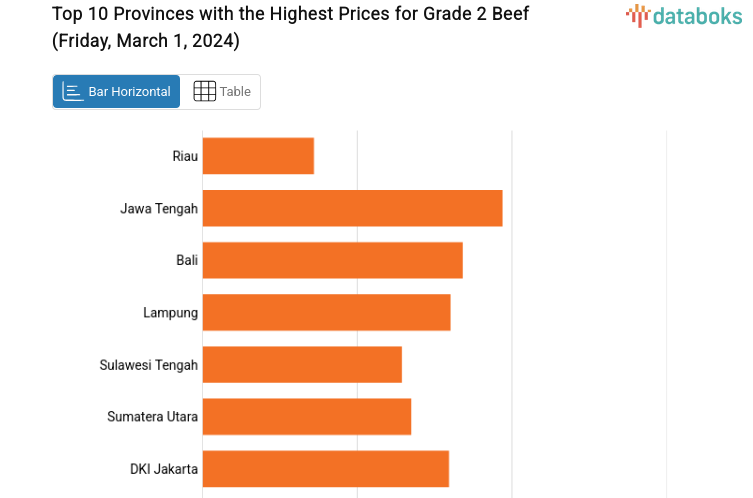Click the databoks logo icon
The width and height of the screenshot is (753, 498).
click(638, 15)
